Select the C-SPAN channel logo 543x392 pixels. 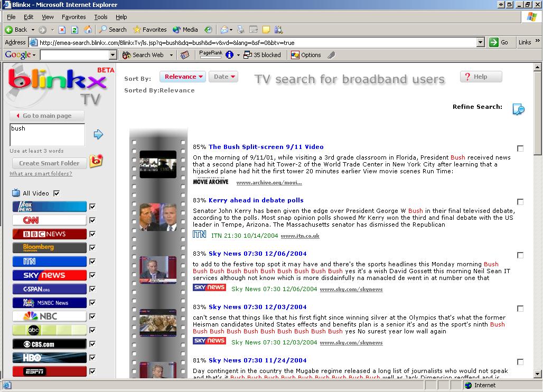[50, 289]
